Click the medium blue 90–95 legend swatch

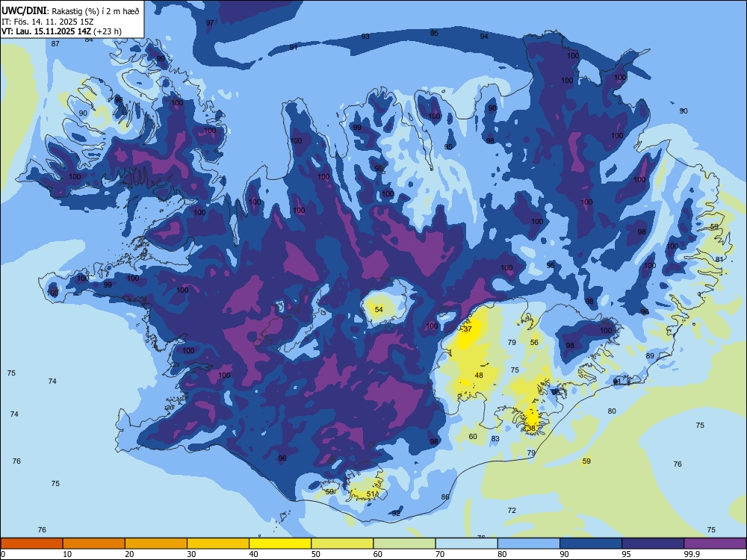[x=591, y=544]
